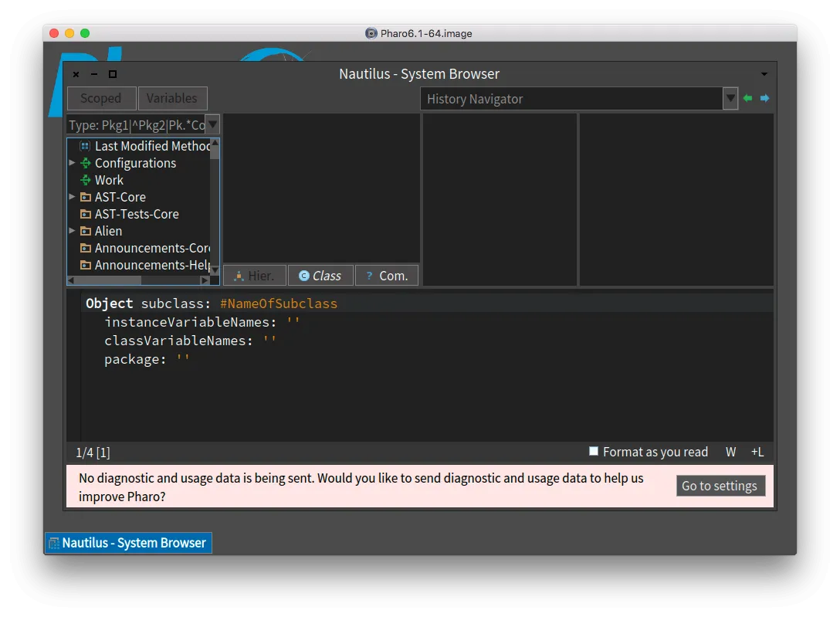This screenshot has width=840, height=617.
Task: Expand the Alien tree node
Action: point(72,230)
